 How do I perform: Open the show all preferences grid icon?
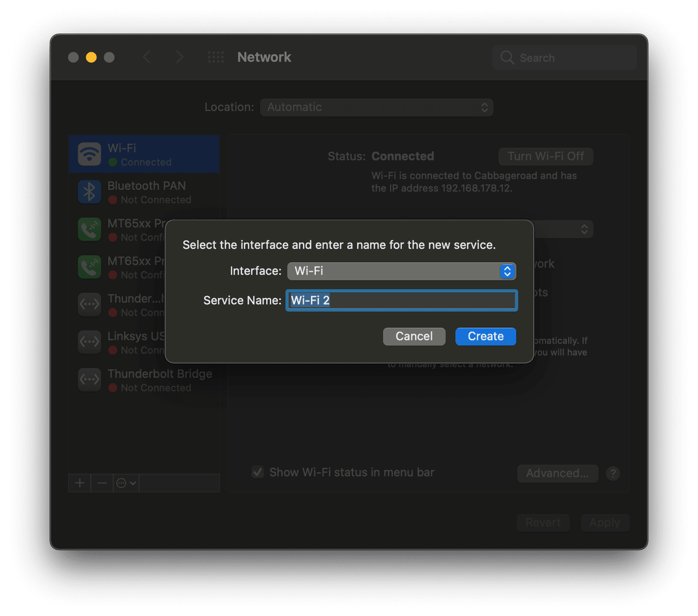(x=216, y=57)
